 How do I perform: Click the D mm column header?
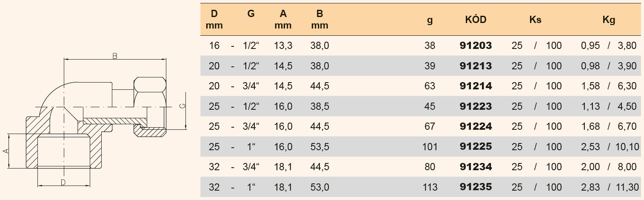(214, 20)
